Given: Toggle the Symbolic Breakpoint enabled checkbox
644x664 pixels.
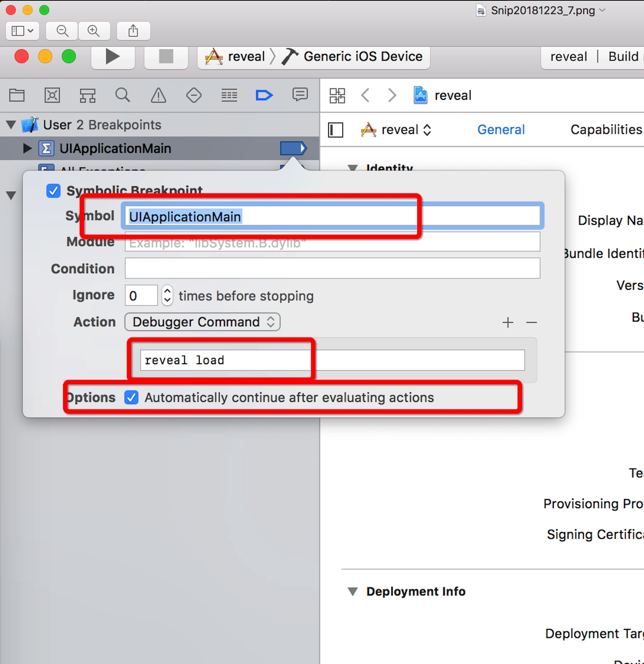Looking at the screenshot, I should pyautogui.click(x=53, y=191).
